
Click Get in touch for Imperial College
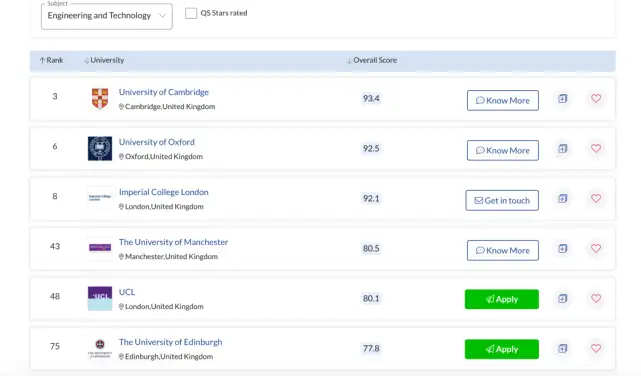(502, 200)
